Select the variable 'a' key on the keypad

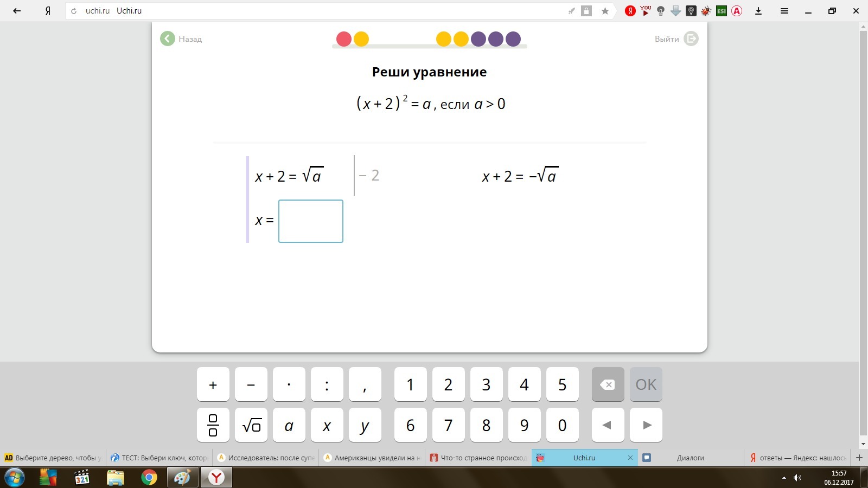[x=289, y=425]
